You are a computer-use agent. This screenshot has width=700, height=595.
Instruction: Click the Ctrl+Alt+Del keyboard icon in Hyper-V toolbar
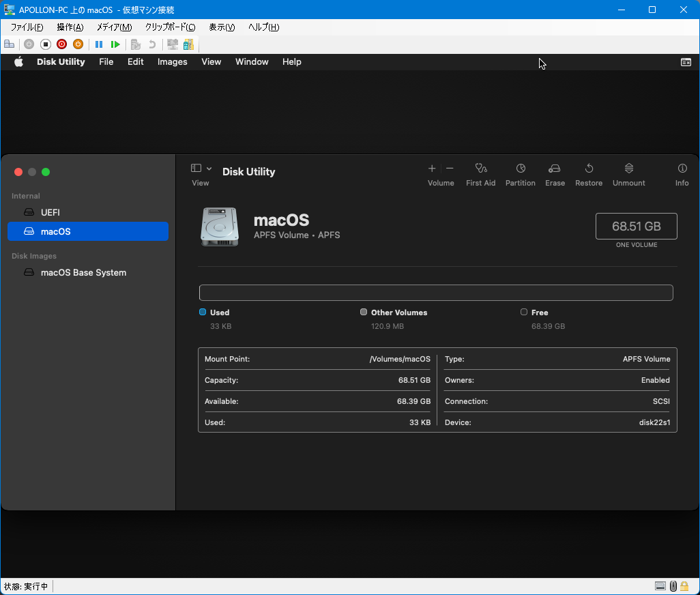[x=9, y=44]
